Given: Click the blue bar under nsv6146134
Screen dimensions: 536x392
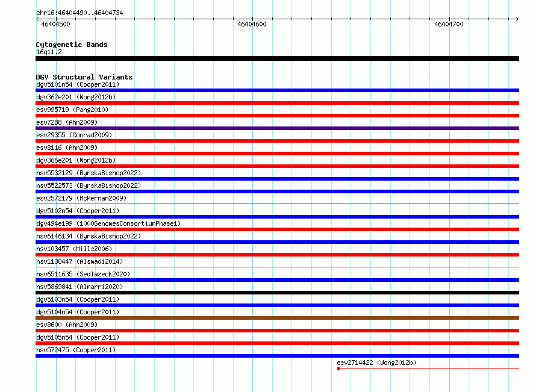Looking at the screenshot, I should (x=277, y=242).
